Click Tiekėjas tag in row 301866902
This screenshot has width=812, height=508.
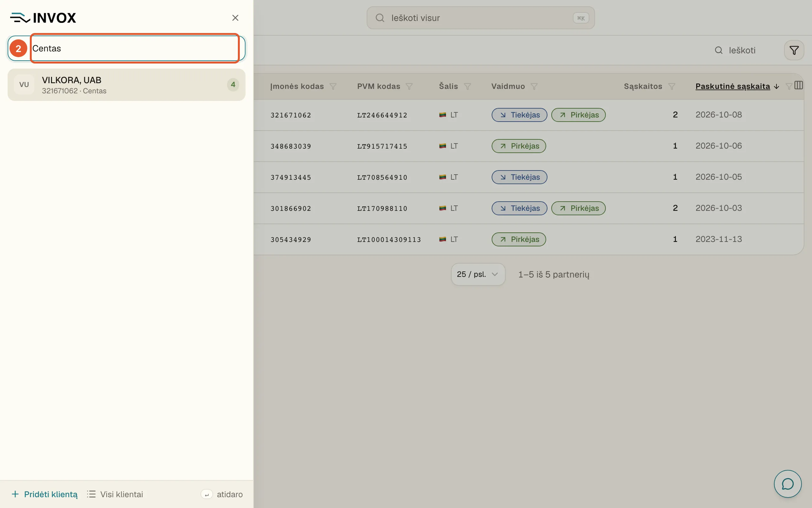click(x=519, y=208)
